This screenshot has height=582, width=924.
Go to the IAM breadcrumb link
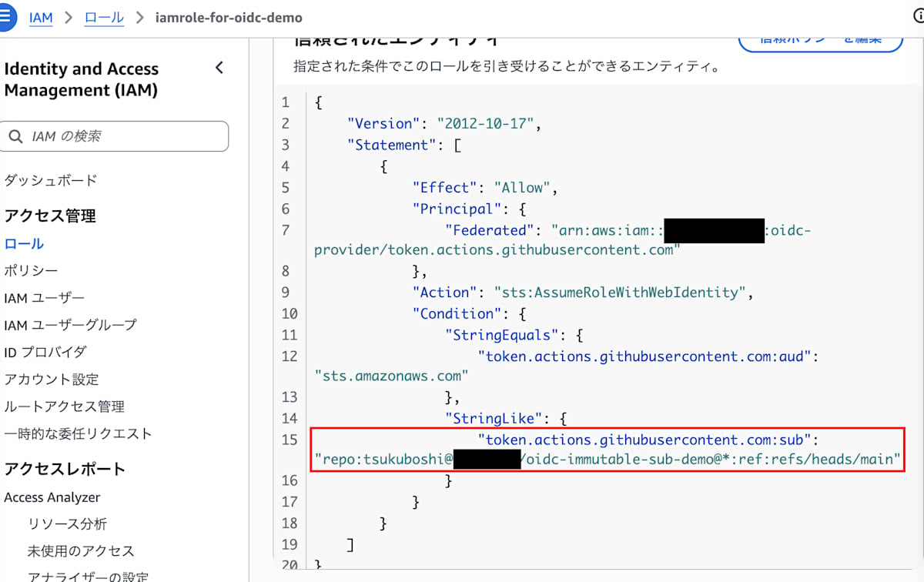pyautogui.click(x=41, y=17)
